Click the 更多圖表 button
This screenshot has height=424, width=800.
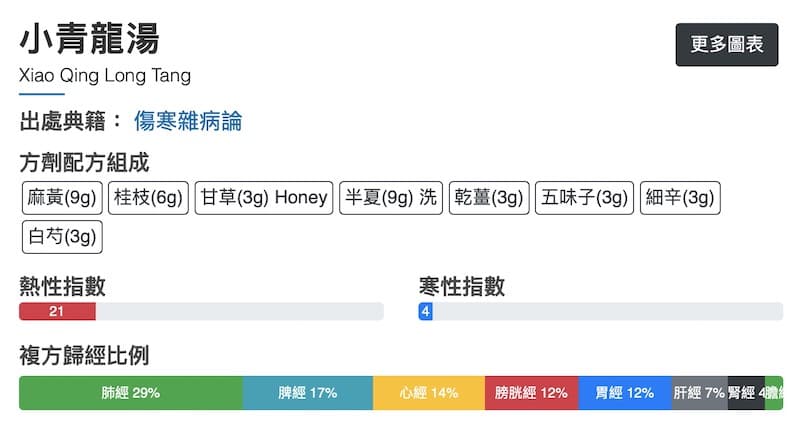pyautogui.click(x=727, y=44)
